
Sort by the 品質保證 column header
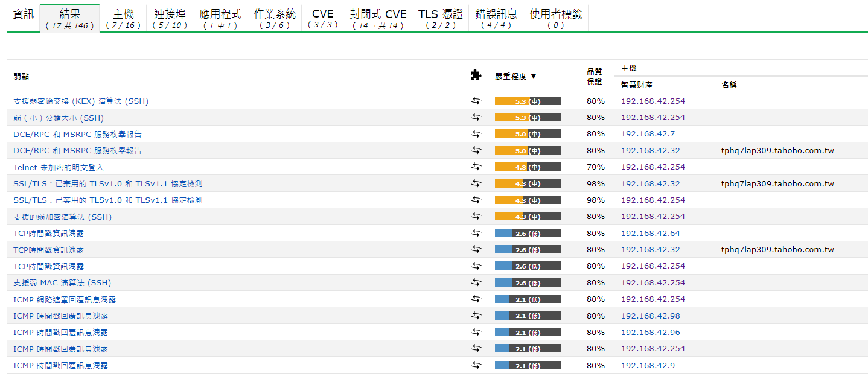tap(594, 76)
